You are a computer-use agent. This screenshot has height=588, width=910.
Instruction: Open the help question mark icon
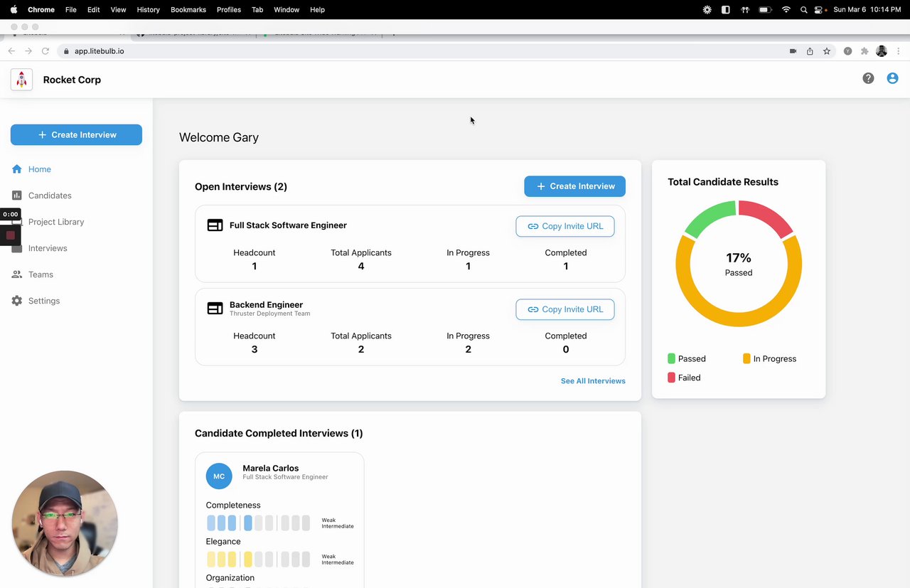868,78
